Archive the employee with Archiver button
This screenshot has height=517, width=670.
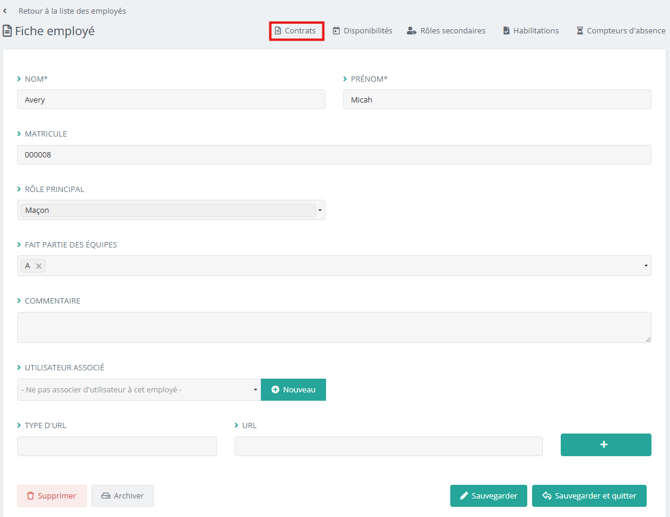point(122,496)
